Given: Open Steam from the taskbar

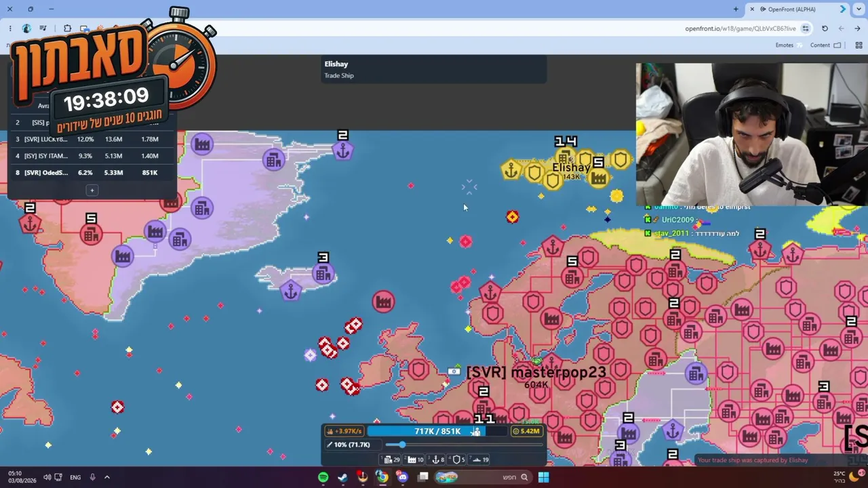Looking at the screenshot, I should (342, 477).
